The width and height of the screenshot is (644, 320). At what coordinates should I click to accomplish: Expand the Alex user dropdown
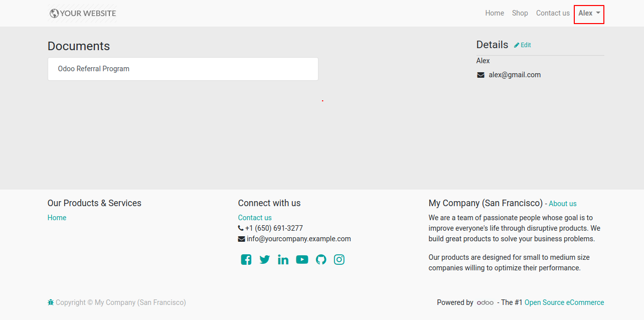coord(589,14)
